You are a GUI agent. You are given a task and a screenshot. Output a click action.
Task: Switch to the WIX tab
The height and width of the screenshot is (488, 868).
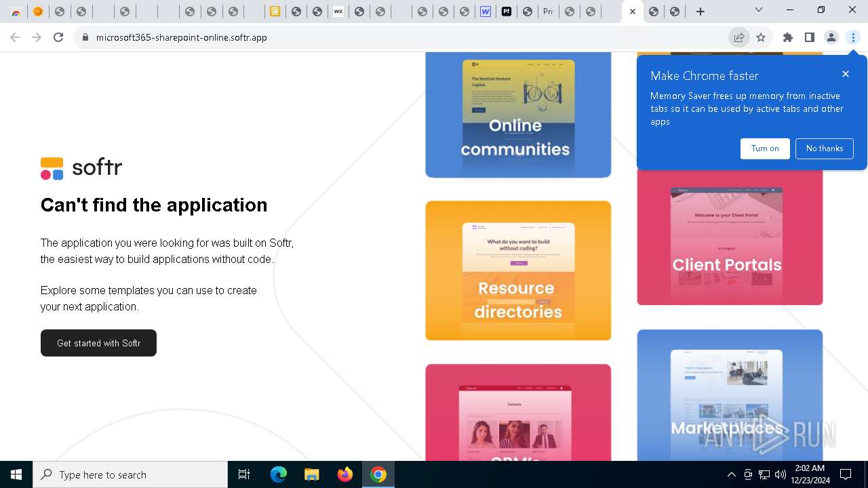click(x=338, y=12)
